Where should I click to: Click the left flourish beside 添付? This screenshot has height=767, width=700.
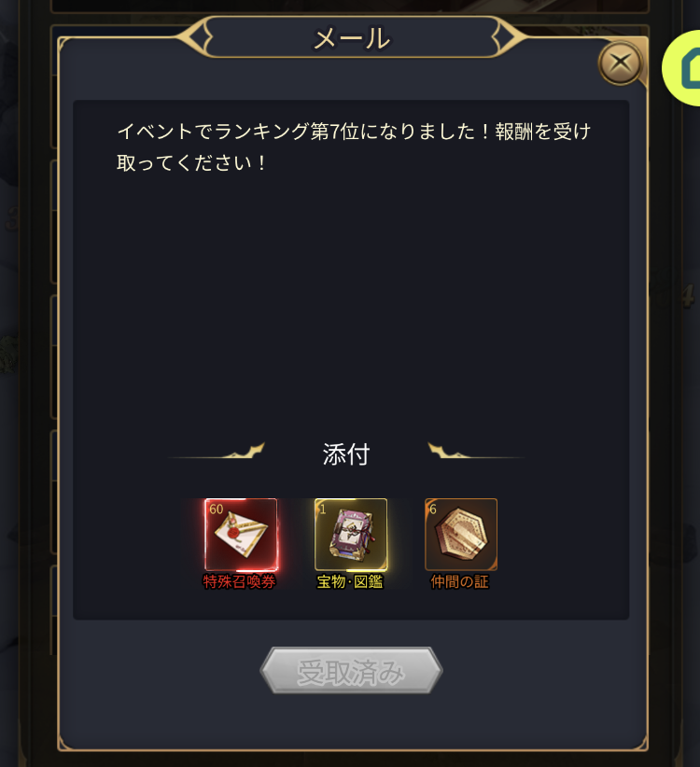click(217, 452)
